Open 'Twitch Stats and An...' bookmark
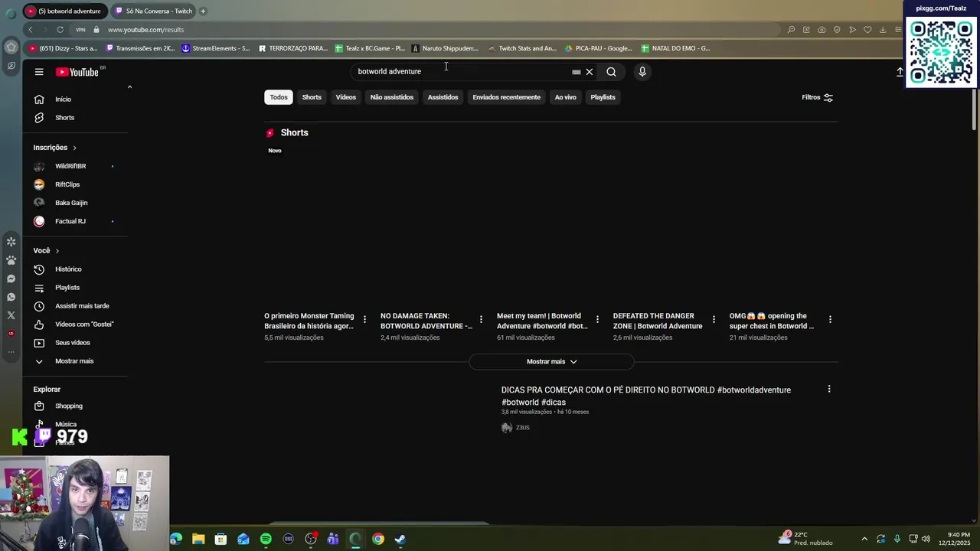Screen dimensions: 980x551 pyautogui.click(x=522, y=48)
